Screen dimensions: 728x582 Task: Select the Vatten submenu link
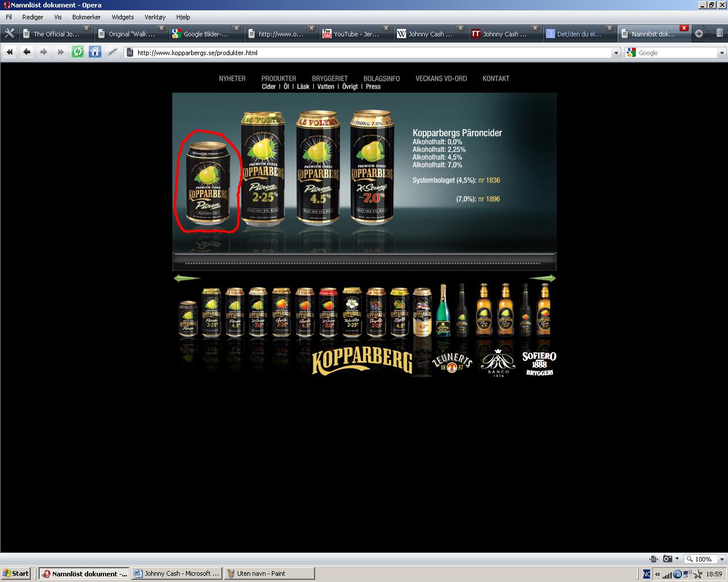click(x=326, y=87)
